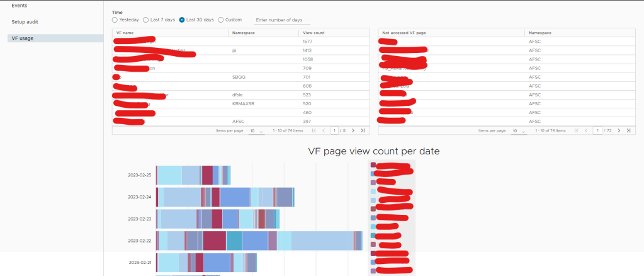This screenshot has width=644, height=276.
Task: Click the view count cell 460
Action: click(x=307, y=112)
